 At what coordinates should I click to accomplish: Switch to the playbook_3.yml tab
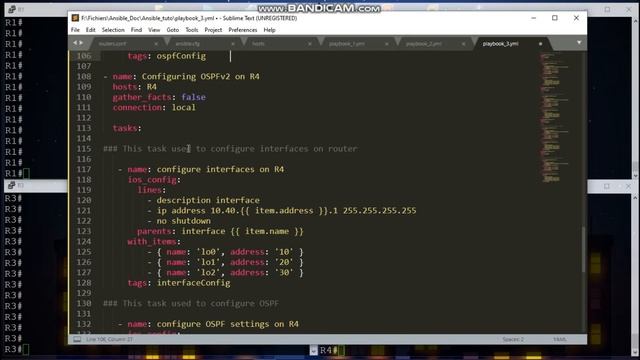pos(501,44)
